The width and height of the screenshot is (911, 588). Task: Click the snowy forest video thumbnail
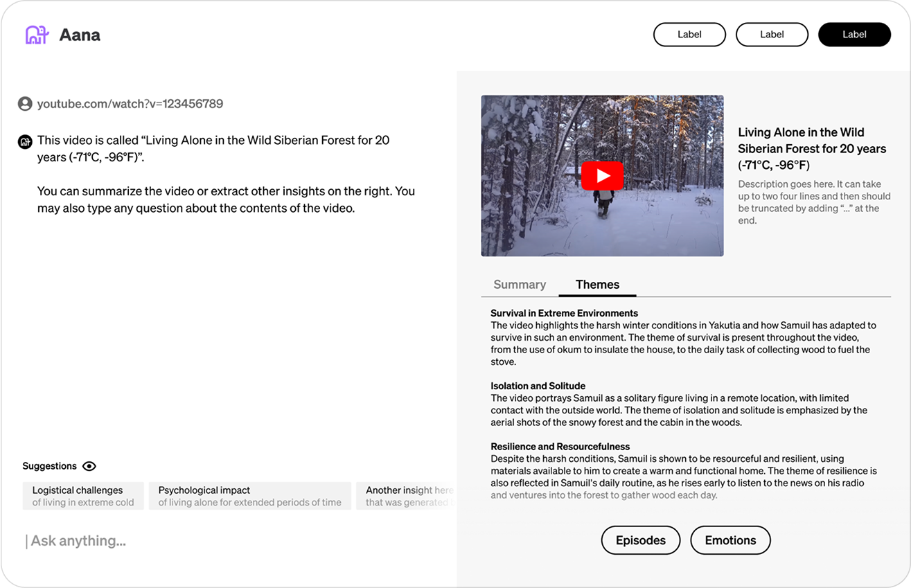pyautogui.click(x=602, y=176)
